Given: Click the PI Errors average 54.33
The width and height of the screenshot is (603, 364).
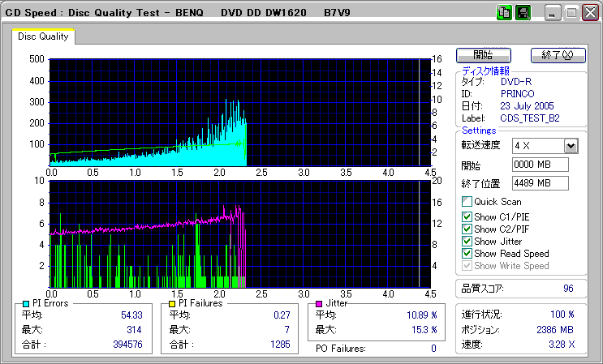Looking at the screenshot, I should (x=131, y=315).
